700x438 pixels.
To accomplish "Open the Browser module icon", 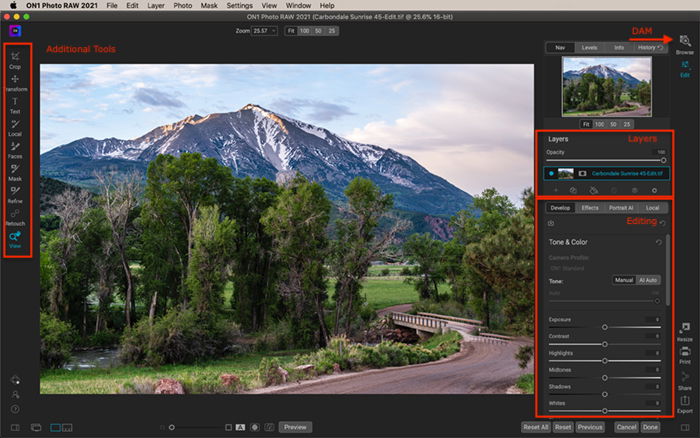I will coord(684,45).
